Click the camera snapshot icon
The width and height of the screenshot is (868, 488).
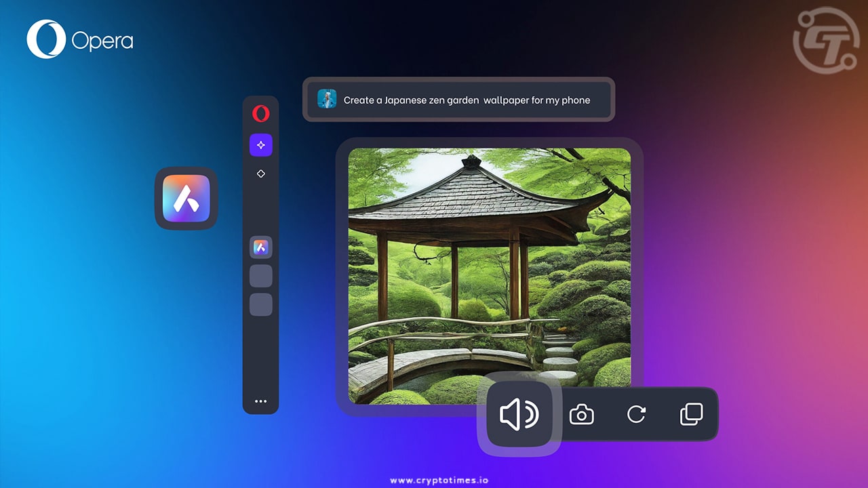(x=581, y=414)
